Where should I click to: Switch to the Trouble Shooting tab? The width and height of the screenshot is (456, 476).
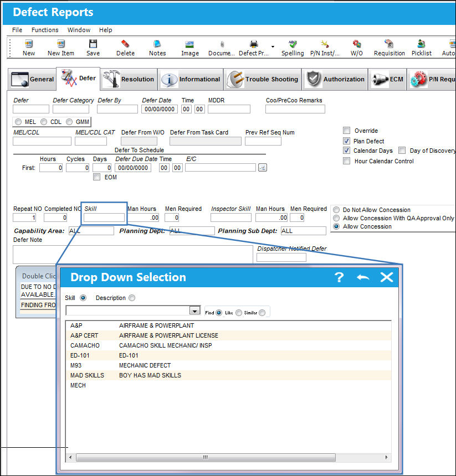[263, 79]
